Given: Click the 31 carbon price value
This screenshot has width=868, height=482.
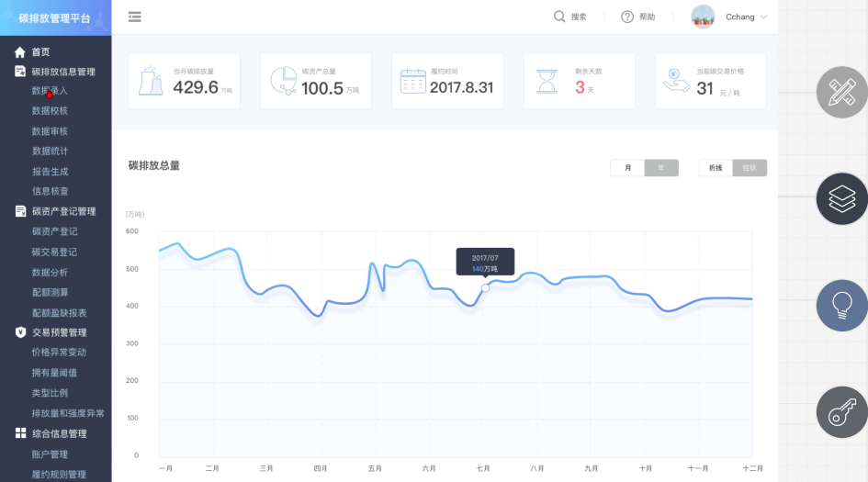Looking at the screenshot, I should click(705, 88).
